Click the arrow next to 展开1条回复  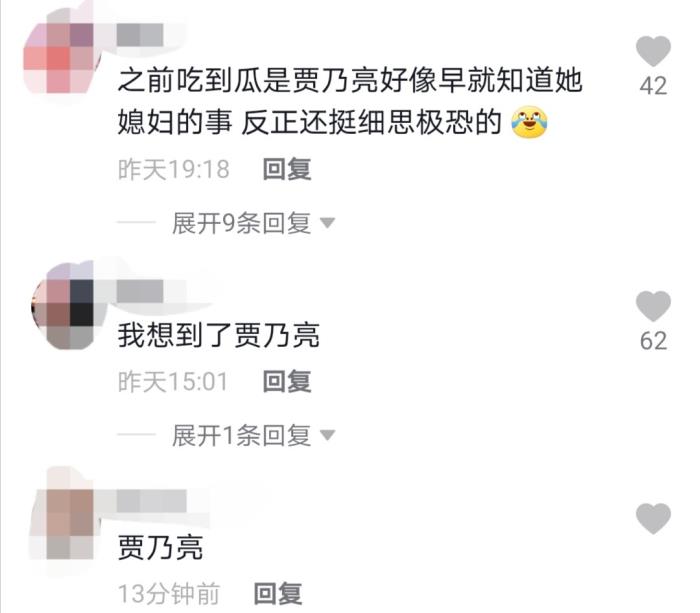[328, 434]
